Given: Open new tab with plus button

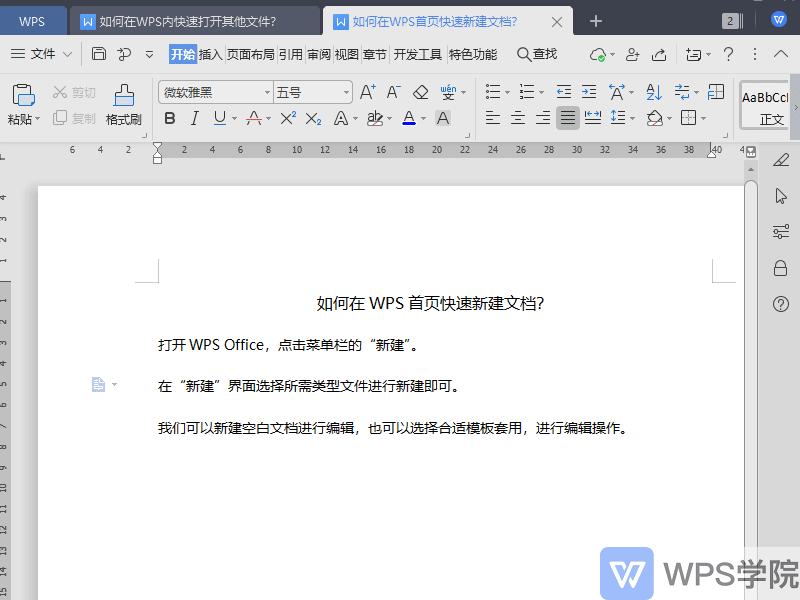Looking at the screenshot, I should point(595,21).
